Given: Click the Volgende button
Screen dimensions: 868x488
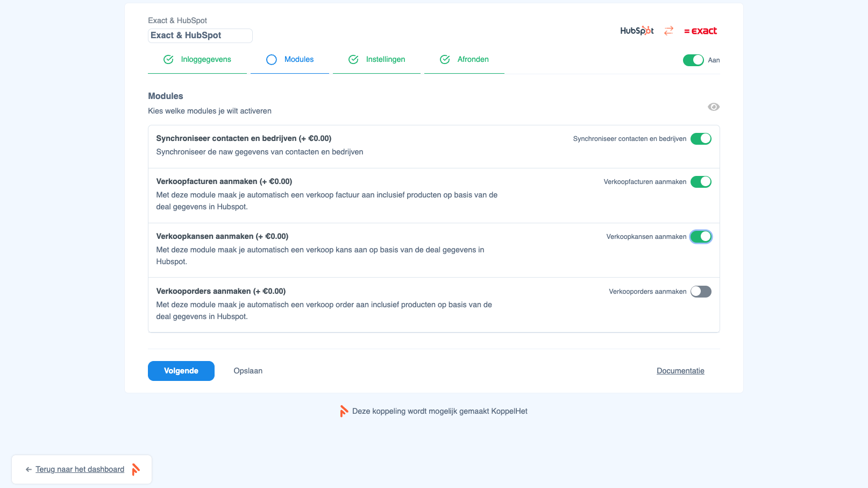Looking at the screenshot, I should pyautogui.click(x=181, y=371).
